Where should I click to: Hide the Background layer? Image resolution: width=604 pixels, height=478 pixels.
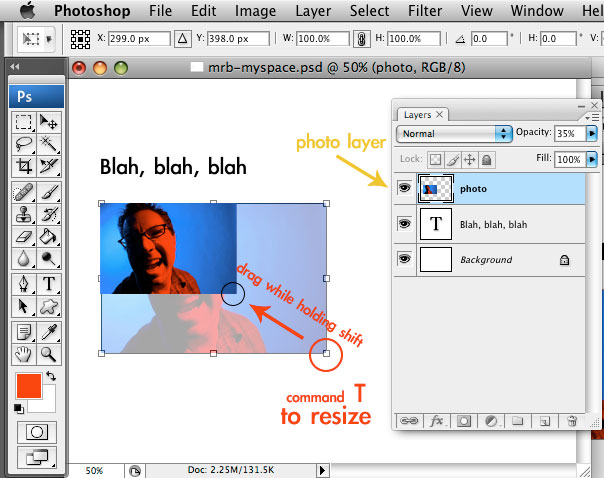(x=405, y=260)
